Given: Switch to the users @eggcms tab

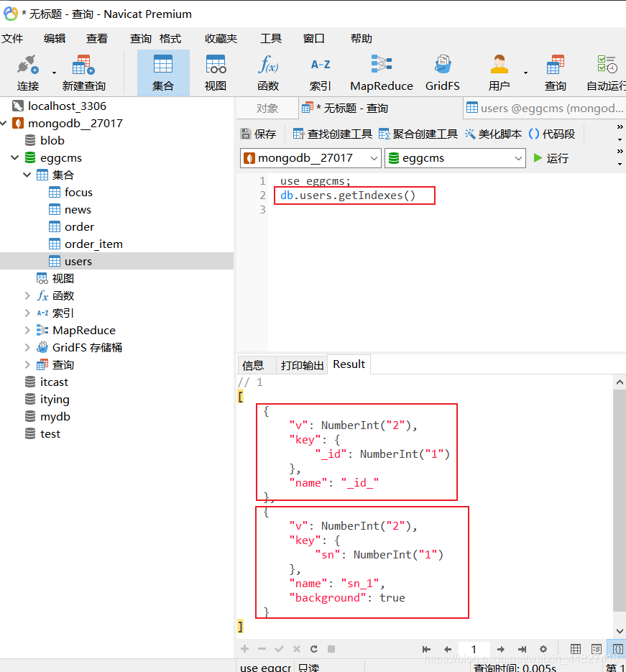Looking at the screenshot, I should [545, 108].
